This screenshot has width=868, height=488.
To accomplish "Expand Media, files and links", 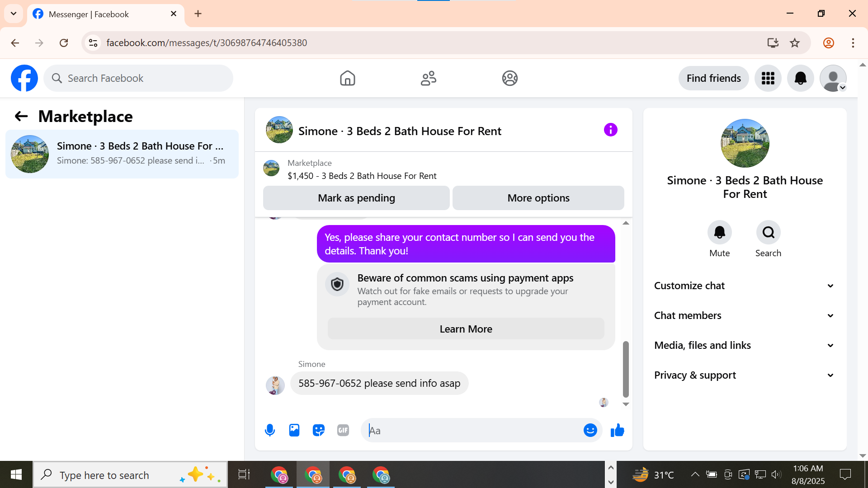I will coord(744,345).
